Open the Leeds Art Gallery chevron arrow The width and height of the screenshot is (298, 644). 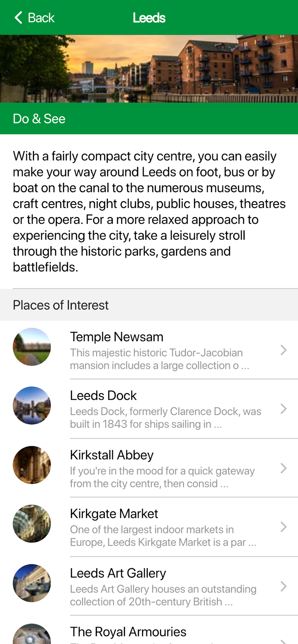click(283, 586)
